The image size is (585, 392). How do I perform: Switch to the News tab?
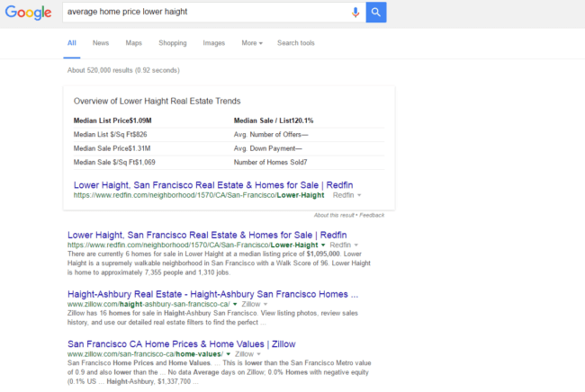pos(101,43)
